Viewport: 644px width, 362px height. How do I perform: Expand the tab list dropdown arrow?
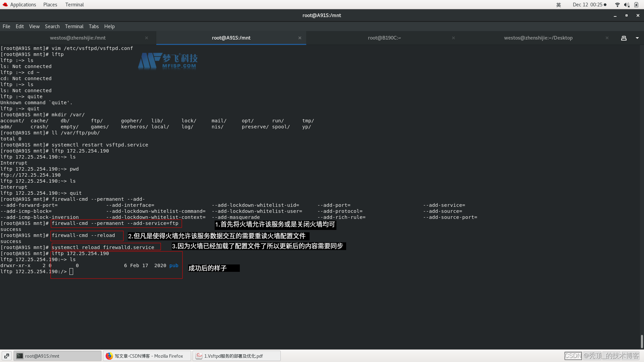pyautogui.click(x=637, y=38)
